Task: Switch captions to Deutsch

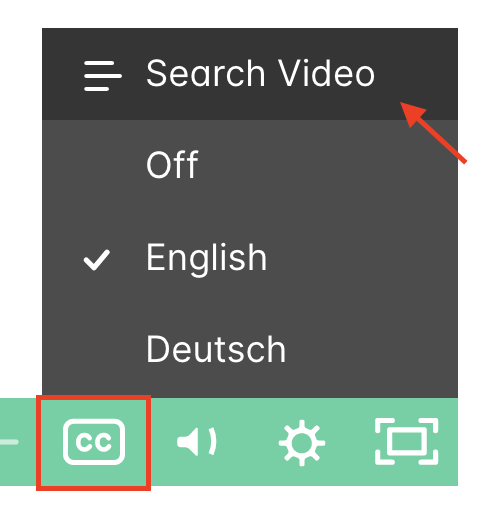Action: (x=250, y=349)
